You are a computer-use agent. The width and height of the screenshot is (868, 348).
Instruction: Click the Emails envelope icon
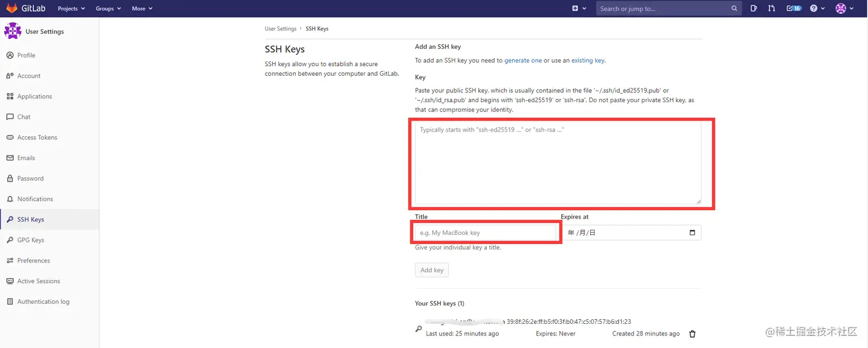(10, 158)
